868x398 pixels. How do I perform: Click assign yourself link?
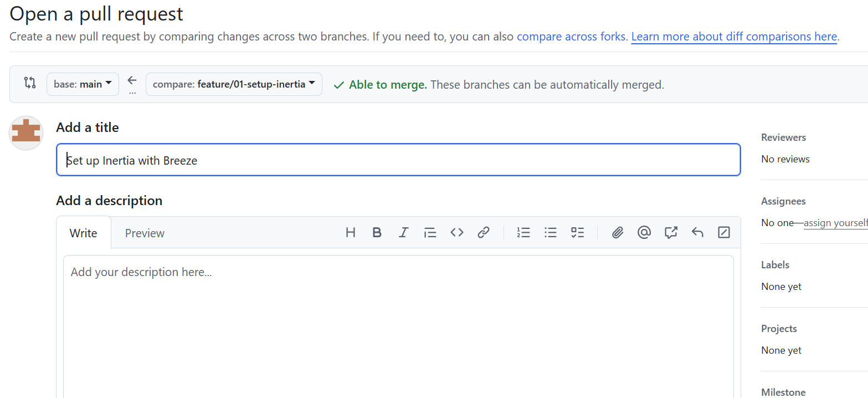[x=836, y=223]
